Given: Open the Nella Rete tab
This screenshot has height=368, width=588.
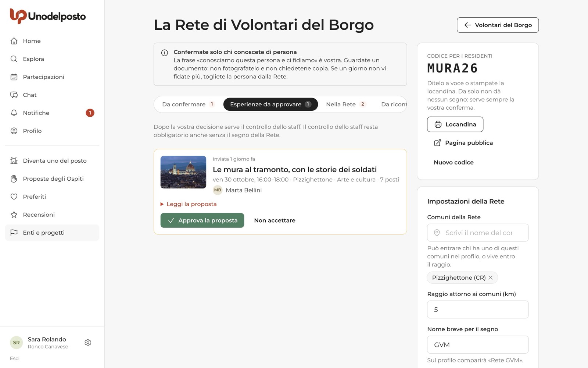Looking at the screenshot, I should click(x=346, y=105).
